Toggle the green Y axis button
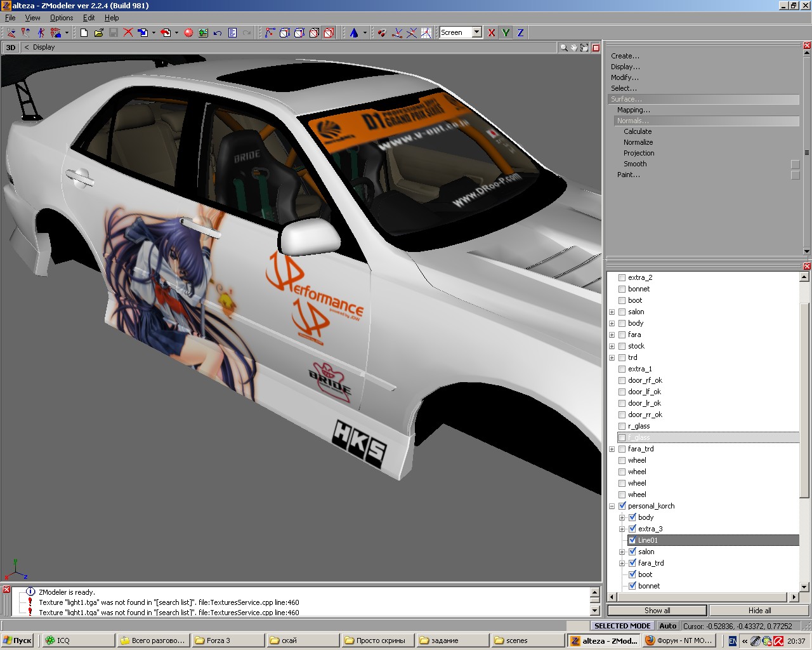 [x=506, y=32]
